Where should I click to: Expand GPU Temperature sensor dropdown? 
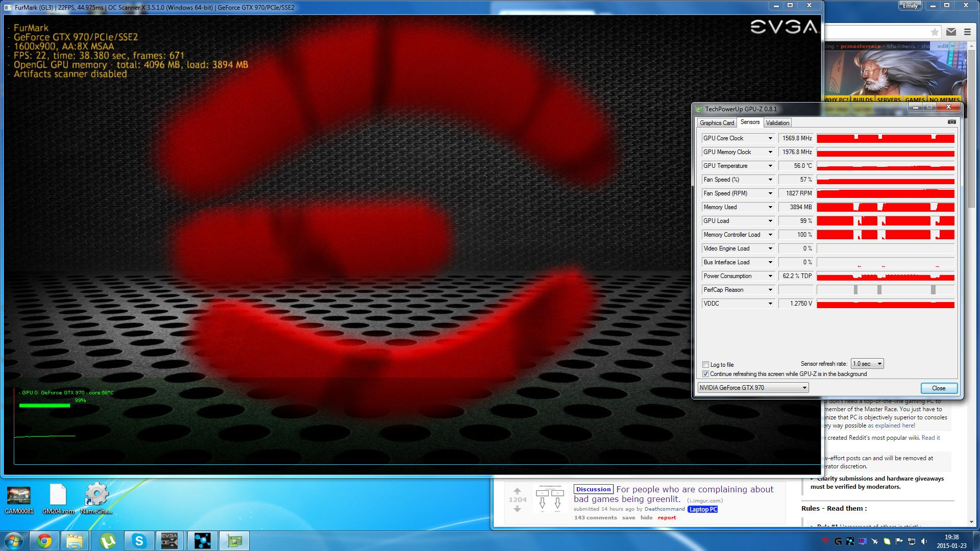[x=770, y=166]
